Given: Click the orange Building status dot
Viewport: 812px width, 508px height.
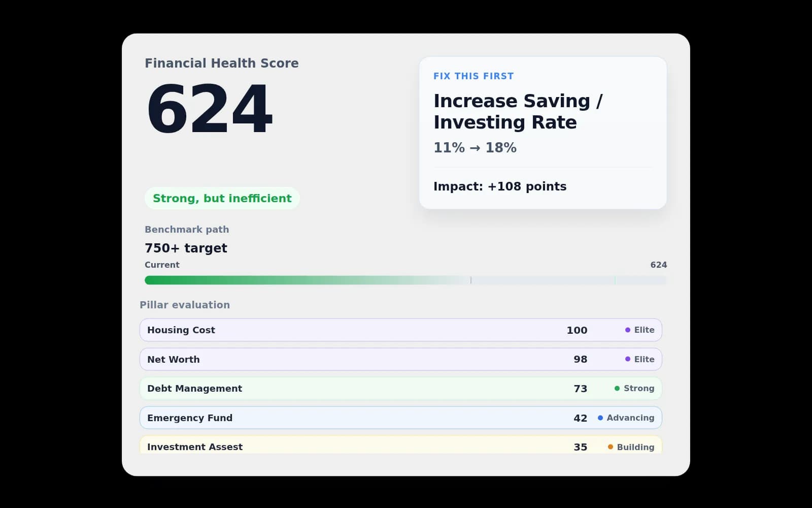Looking at the screenshot, I should tap(611, 447).
